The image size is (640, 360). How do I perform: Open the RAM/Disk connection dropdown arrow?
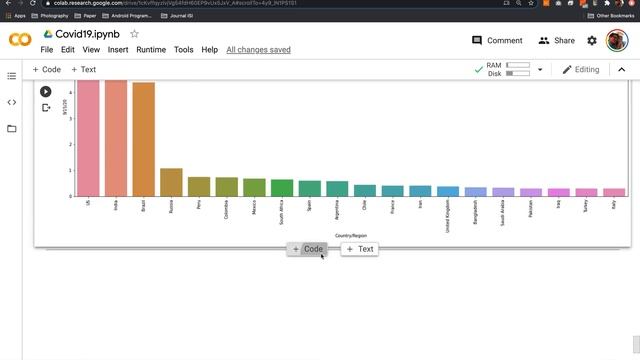(540, 69)
